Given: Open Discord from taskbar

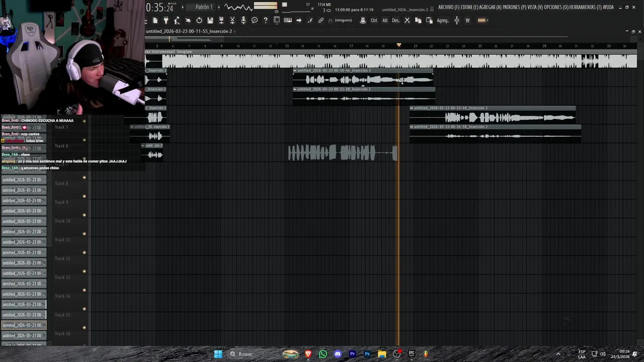Looking at the screenshot, I should (338, 354).
